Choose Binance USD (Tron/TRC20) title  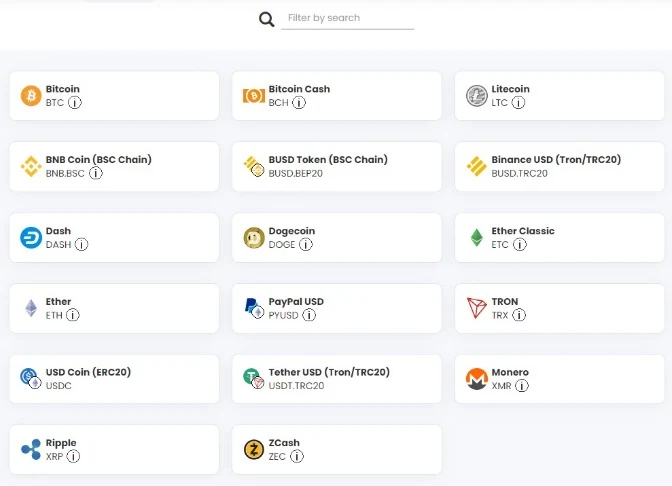(x=556, y=159)
